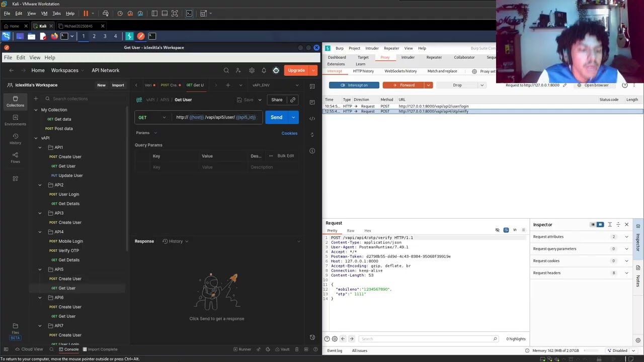Viewport: 644px width, 362px height.
Task: Click the invite collaborators icon in Postman
Action: click(238, 70)
